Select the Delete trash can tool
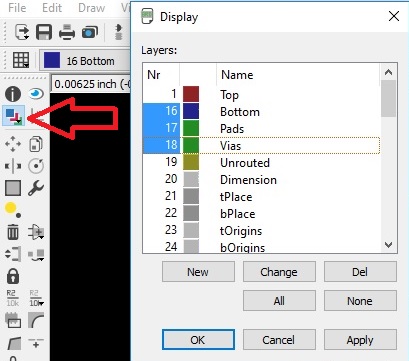This screenshot has width=409, height=361. [x=13, y=232]
